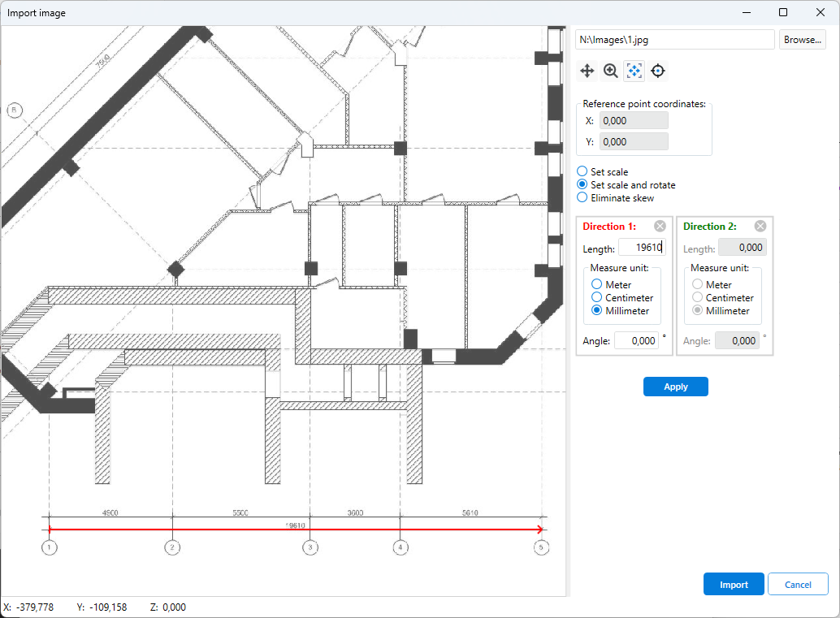
Task: Activate the Zoom in magnifier tool
Action: [x=611, y=71]
